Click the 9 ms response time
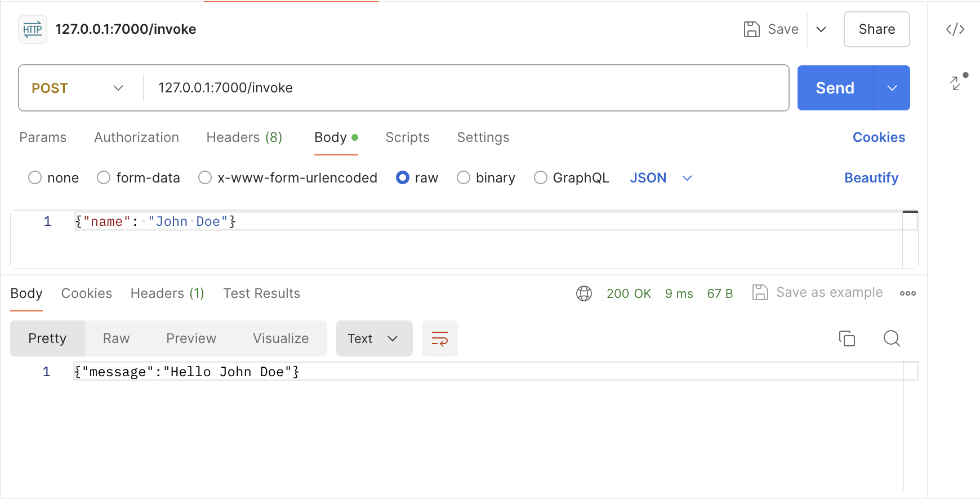980x499 pixels. 679,293
